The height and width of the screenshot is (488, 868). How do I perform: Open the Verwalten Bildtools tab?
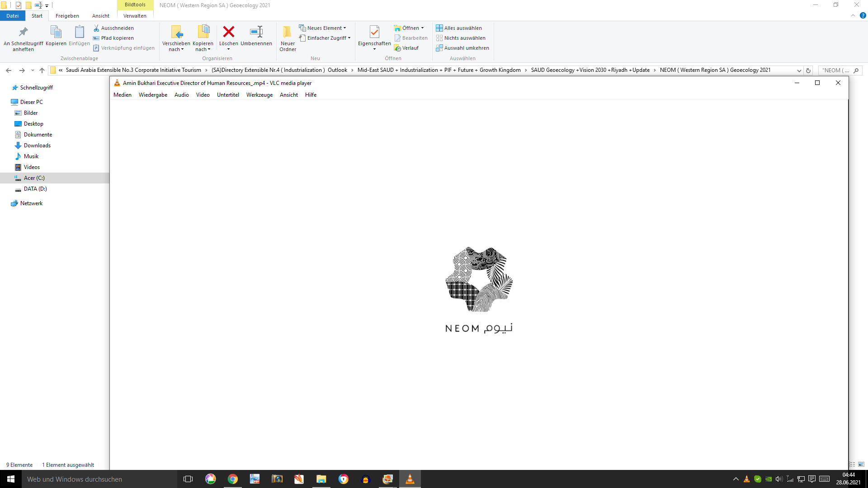[x=135, y=16]
